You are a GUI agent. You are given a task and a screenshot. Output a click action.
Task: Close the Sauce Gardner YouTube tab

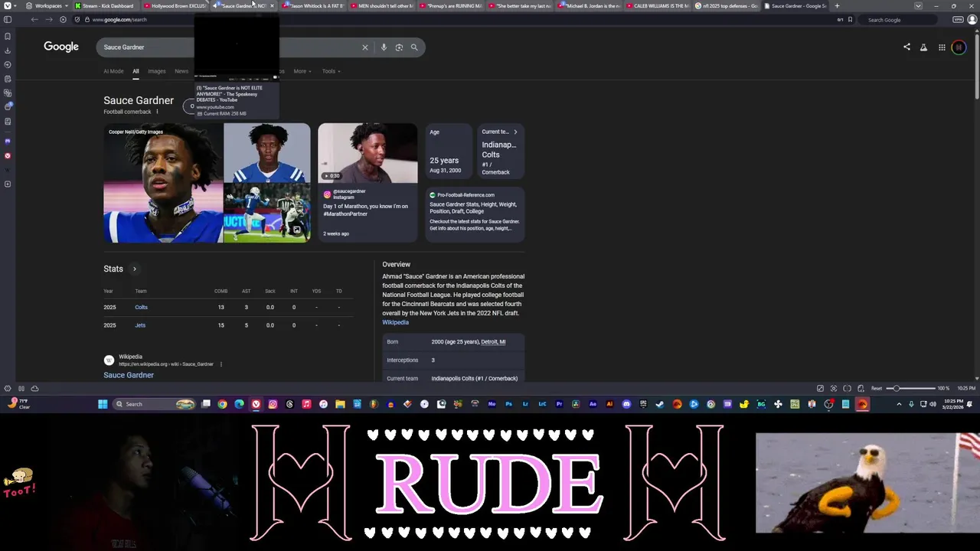(272, 5)
